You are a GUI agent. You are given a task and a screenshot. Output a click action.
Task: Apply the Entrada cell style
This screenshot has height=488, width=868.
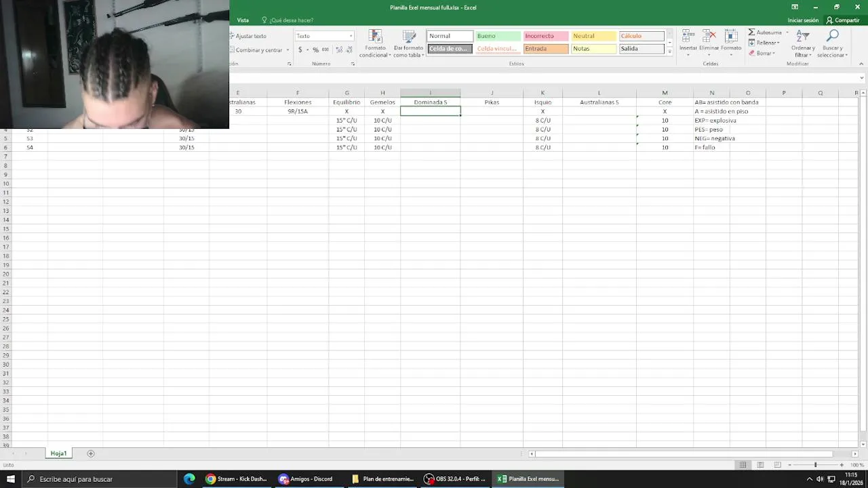tap(546, 49)
